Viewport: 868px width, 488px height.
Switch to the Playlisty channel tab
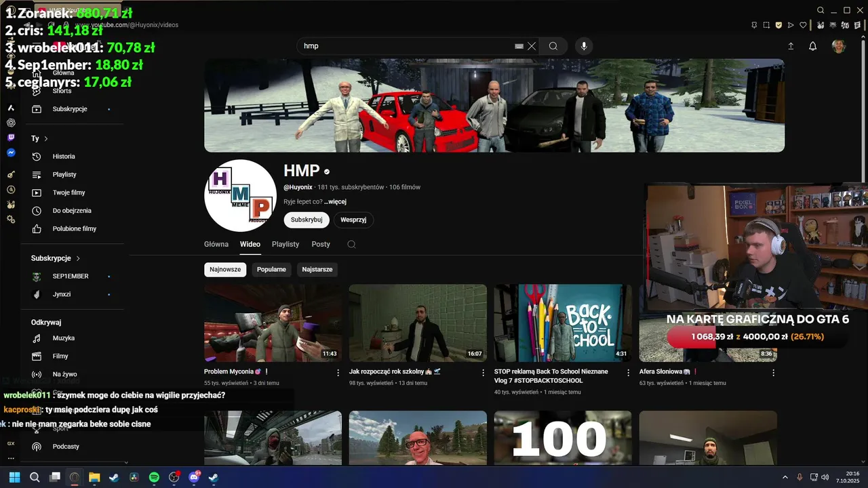(x=285, y=244)
